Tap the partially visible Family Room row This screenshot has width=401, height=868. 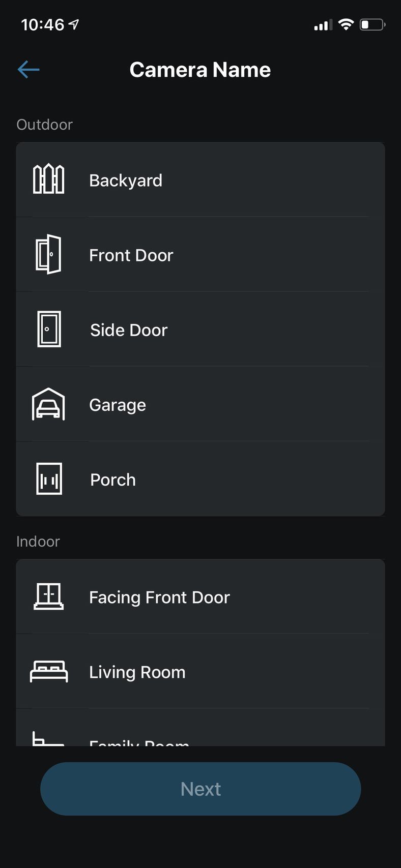coord(200,728)
